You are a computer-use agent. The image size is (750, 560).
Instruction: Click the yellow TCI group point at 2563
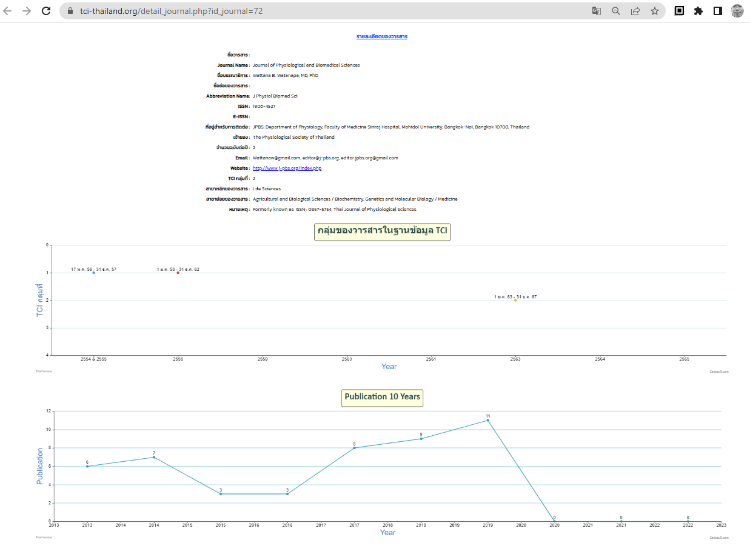[x=515, y=300]
